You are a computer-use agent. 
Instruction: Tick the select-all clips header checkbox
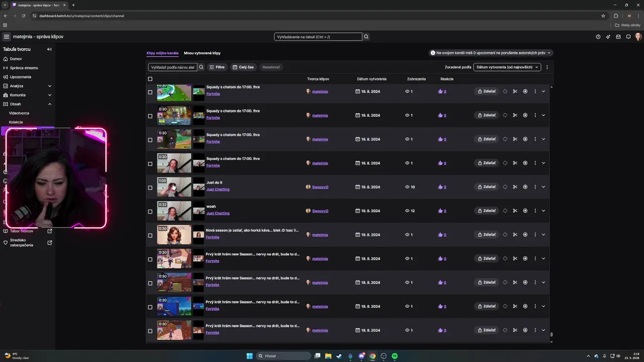point(150,79)
